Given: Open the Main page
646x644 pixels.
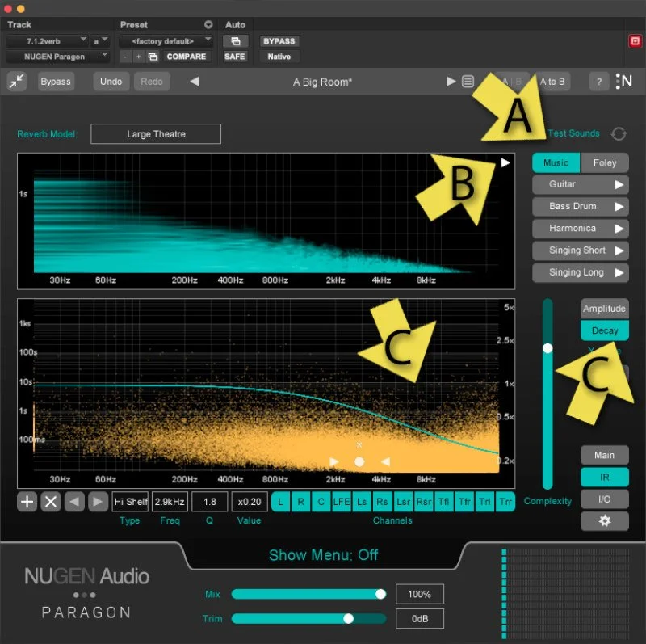Looking at the screenshot, I should coord(604,455).
